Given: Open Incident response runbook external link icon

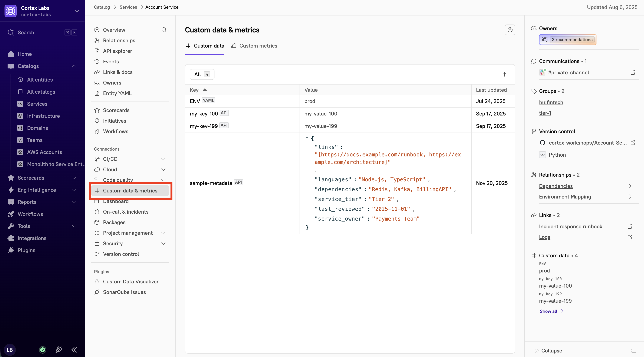Looking at the screenshot, I should 630,226.
